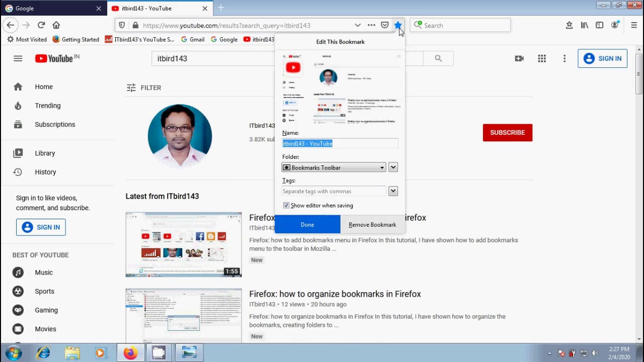
Task: Open the ITbird143 channel profile picture
Action: pos(180,136)
